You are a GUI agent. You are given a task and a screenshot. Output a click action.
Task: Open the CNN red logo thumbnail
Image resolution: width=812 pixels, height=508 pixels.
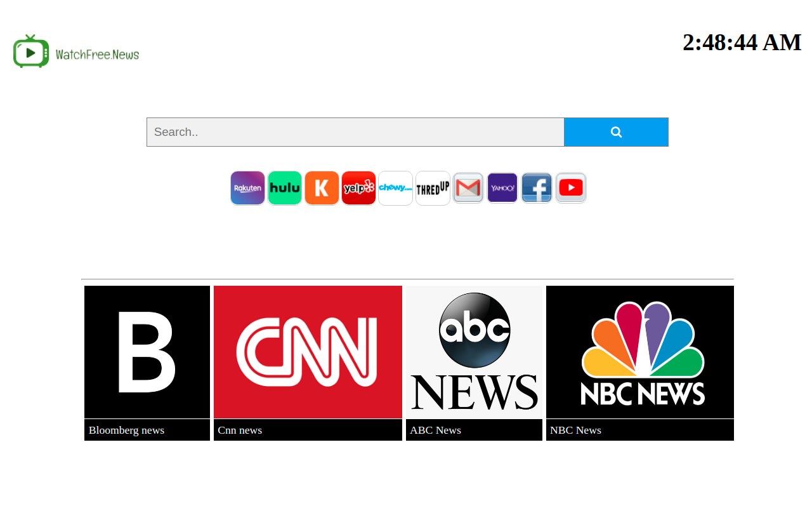[308, 352]
